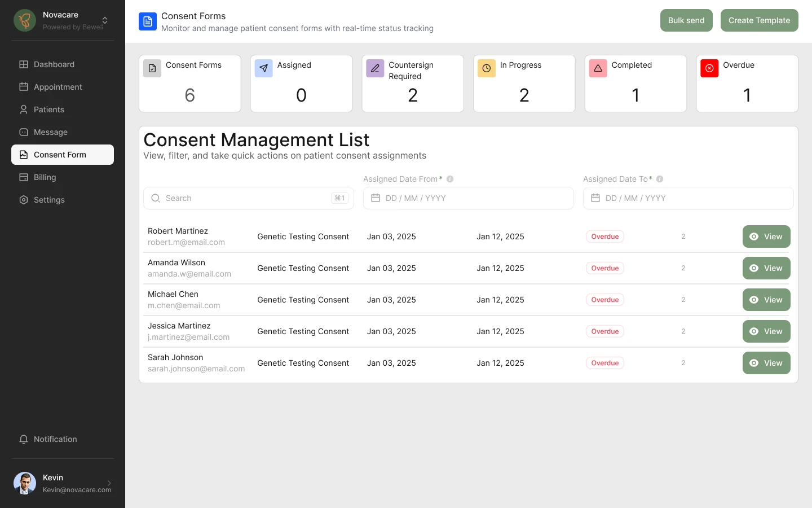The width and height of the screenshot is (812, 508).
Task: Open the Notification entry
Action: (x=63, y=439)
